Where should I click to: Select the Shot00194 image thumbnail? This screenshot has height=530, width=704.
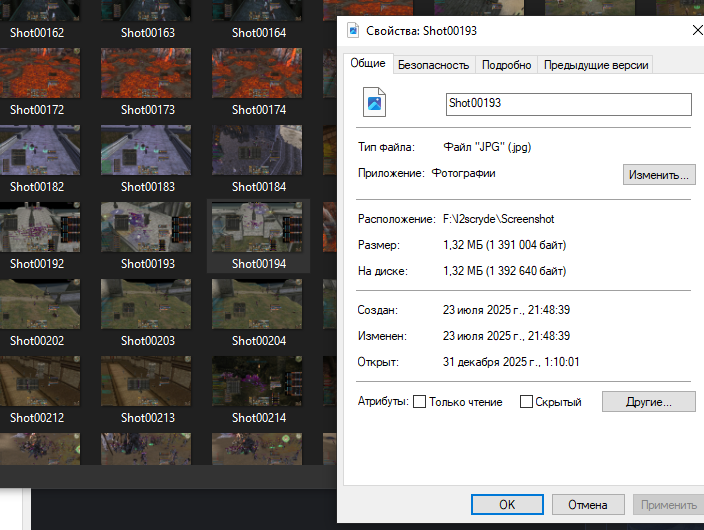(258, 227)
